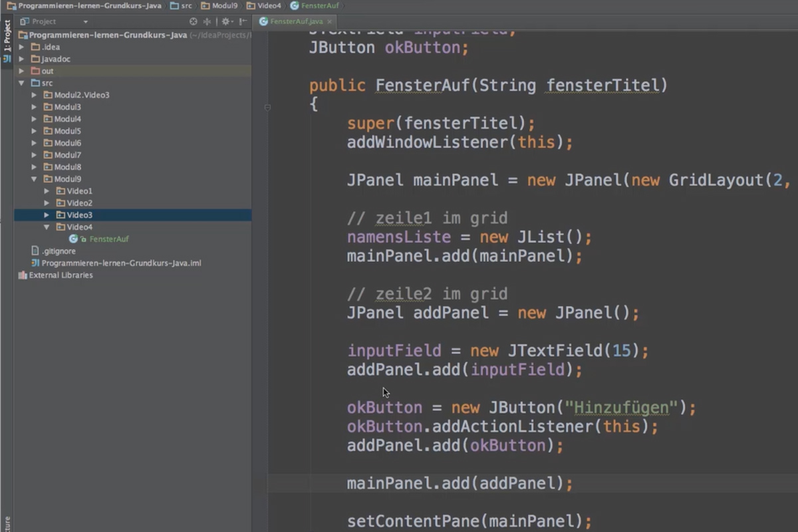
Task: Click GridLayout in the mainPanel line
Action: (716, 180)
